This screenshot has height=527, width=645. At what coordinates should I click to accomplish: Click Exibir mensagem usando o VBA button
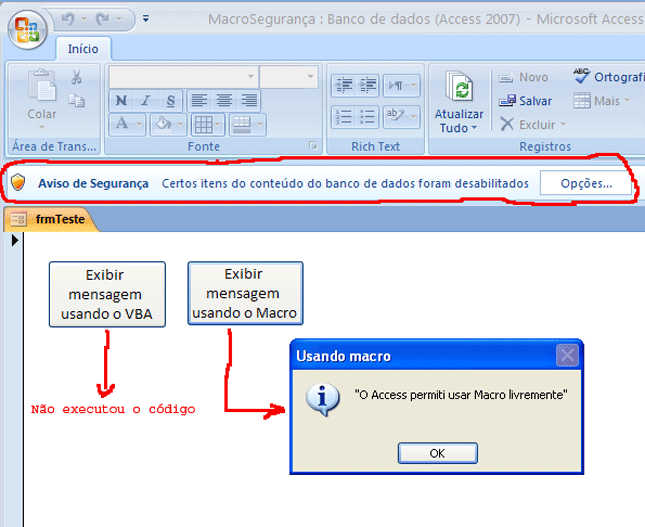coord(107,295)
